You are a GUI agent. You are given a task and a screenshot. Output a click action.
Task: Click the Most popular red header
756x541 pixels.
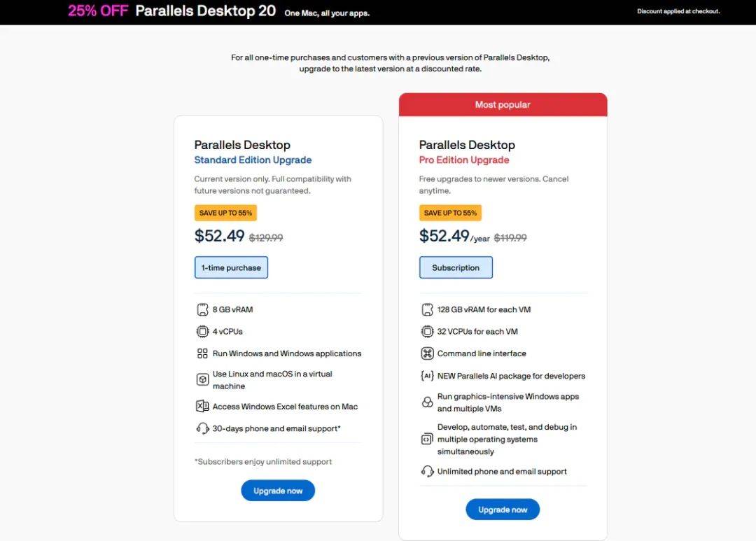pyautogui.click(x=503, y=105)
